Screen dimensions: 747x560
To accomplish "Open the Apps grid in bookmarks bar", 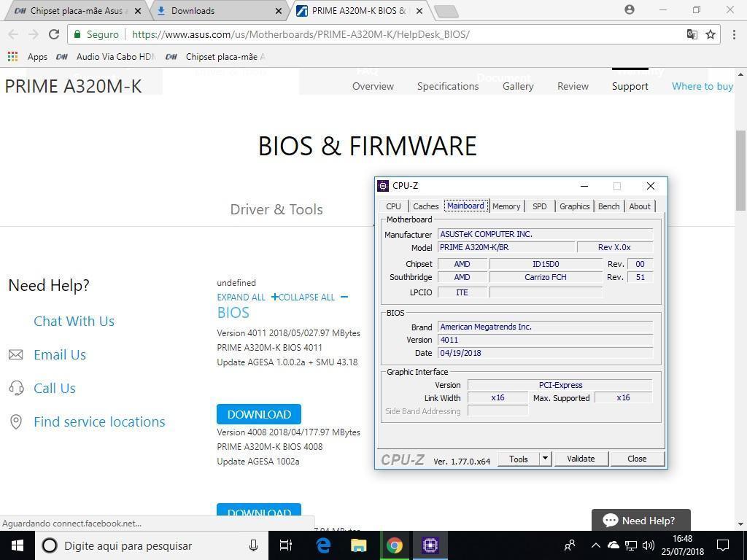I will (12, 57).
